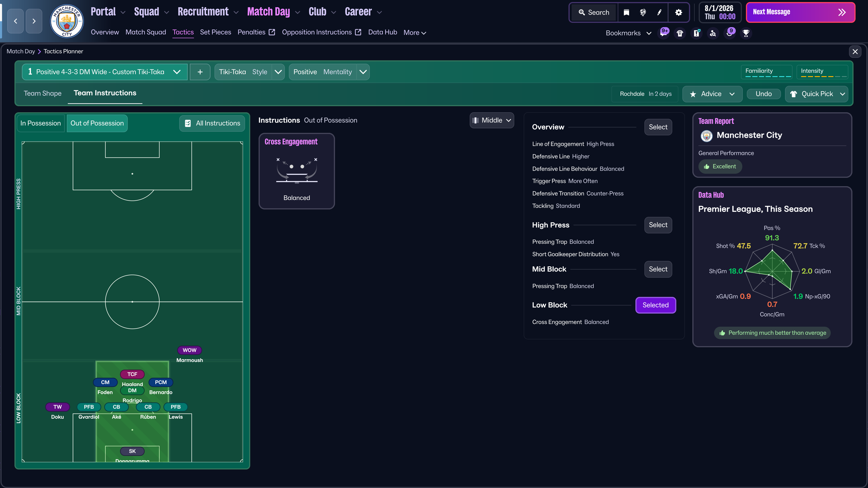
Task: Open the globe world icon in the toolbar
Action: click(x=643, y=12)
